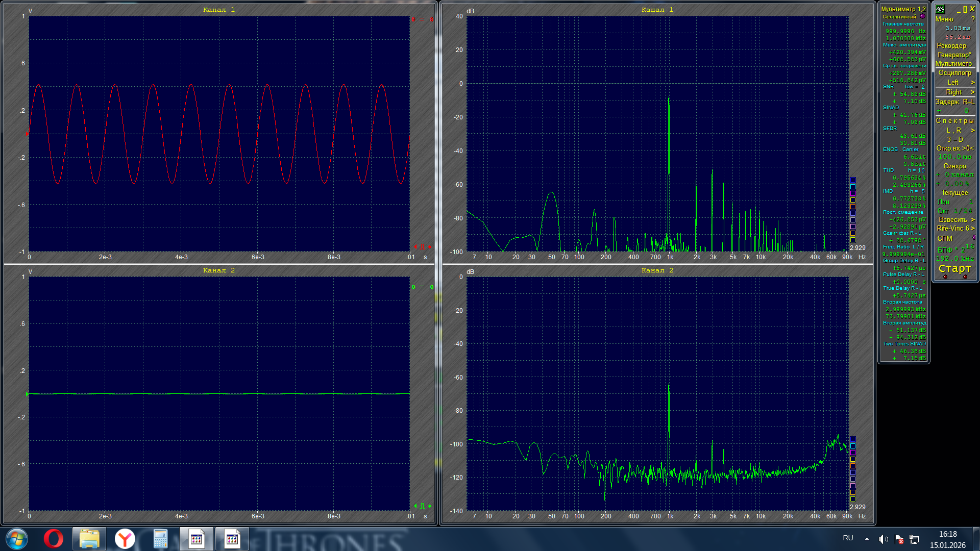The width and height of the screenshot is (980, 551).
Task: Expand the Взвесить weighting arrow
Action: point(972,220)
